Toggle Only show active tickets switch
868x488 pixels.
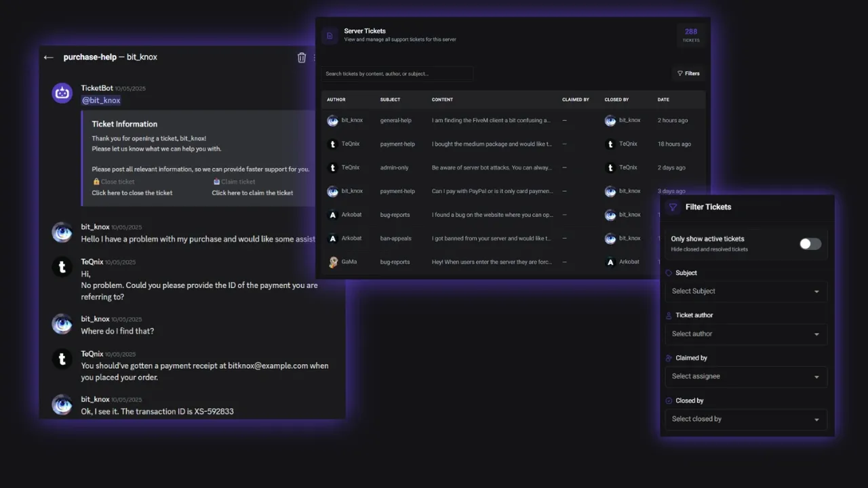810,244
